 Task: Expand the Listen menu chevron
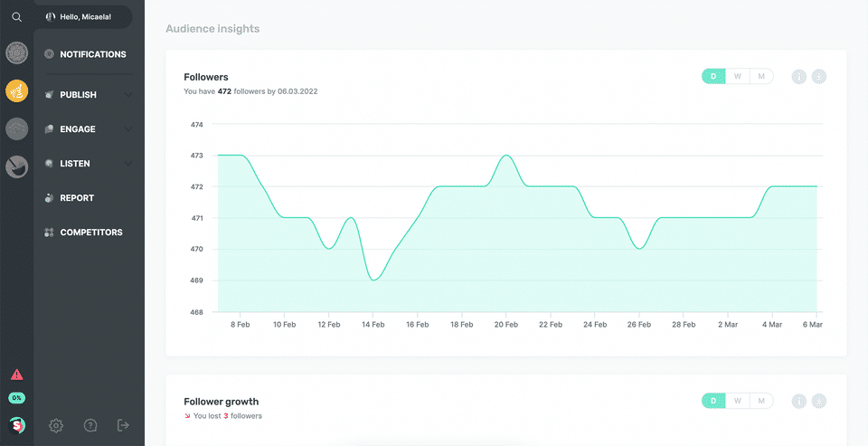tap(128, 164)
